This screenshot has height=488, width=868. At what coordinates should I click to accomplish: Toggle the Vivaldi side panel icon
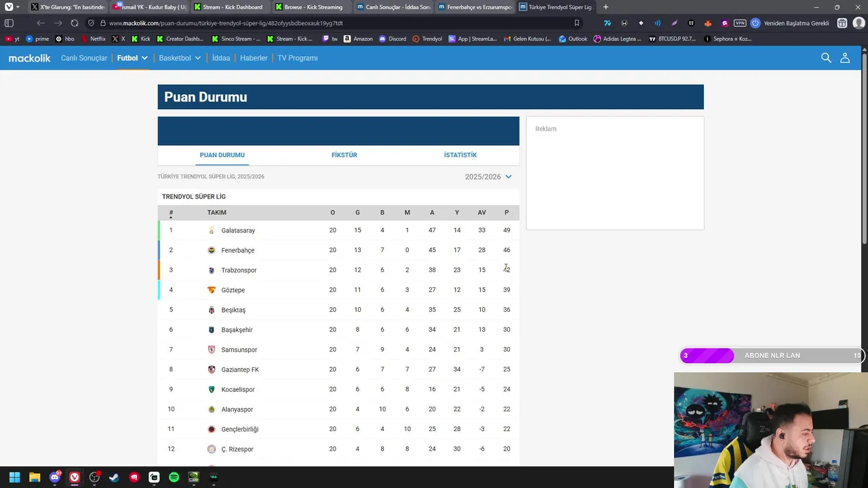point(9,23)
